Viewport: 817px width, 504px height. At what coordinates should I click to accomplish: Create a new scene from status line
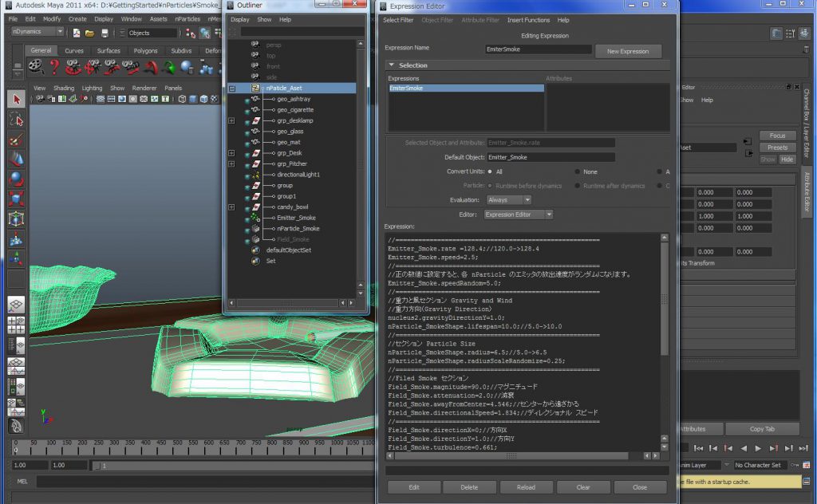(x=77, y=33)
